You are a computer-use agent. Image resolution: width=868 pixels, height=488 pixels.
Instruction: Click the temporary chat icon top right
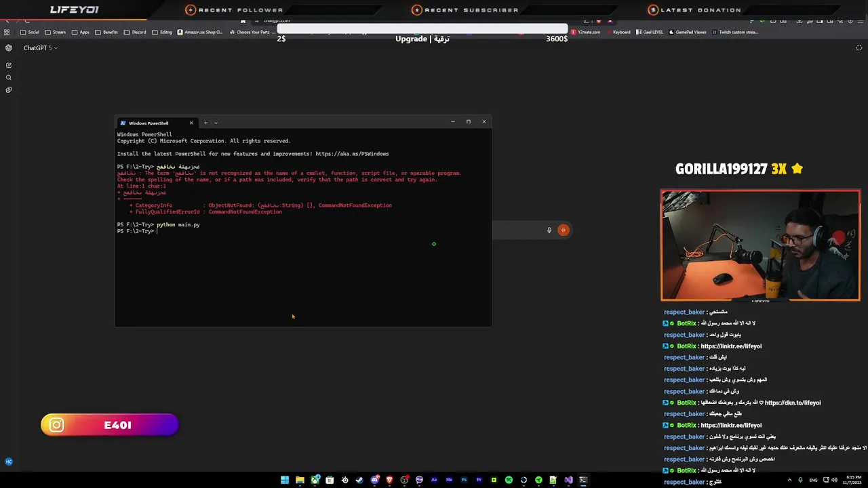pos(859,48)
